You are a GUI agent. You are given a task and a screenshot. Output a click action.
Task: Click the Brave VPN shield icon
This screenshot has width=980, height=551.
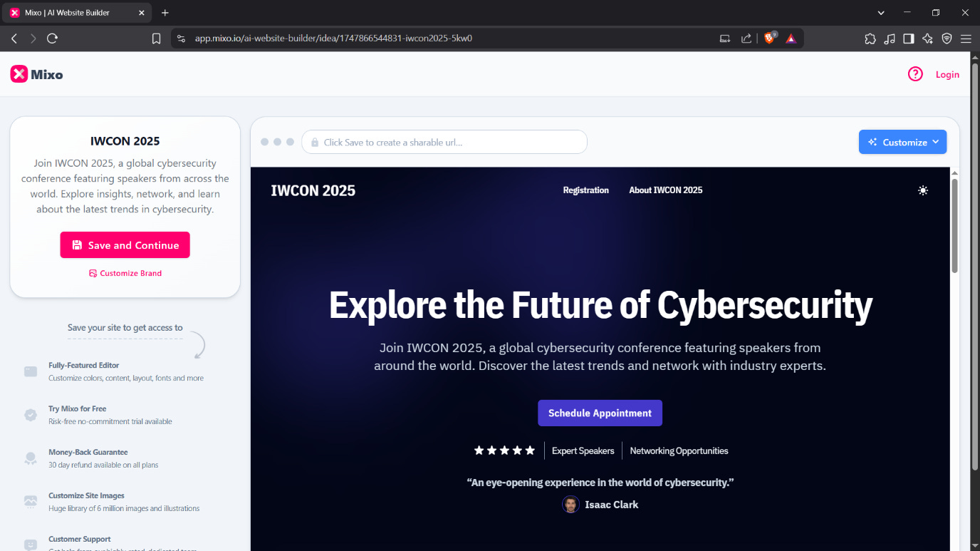(947, 38)
